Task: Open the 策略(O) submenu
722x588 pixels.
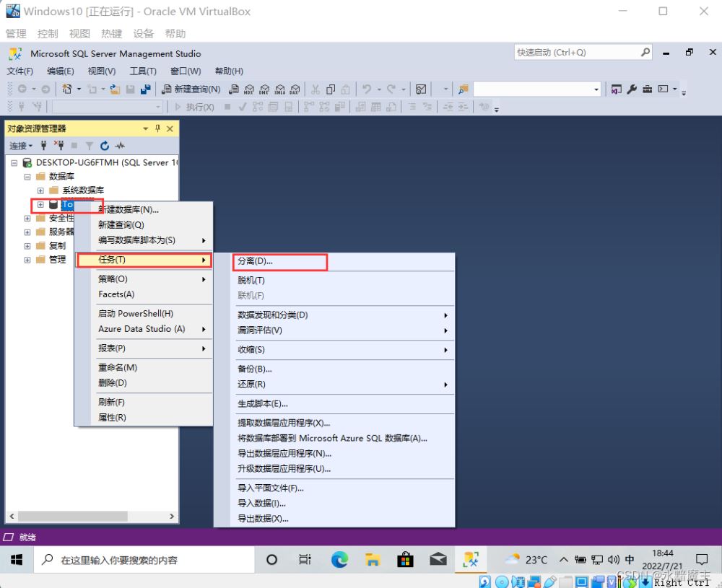Action: [144, 279]
